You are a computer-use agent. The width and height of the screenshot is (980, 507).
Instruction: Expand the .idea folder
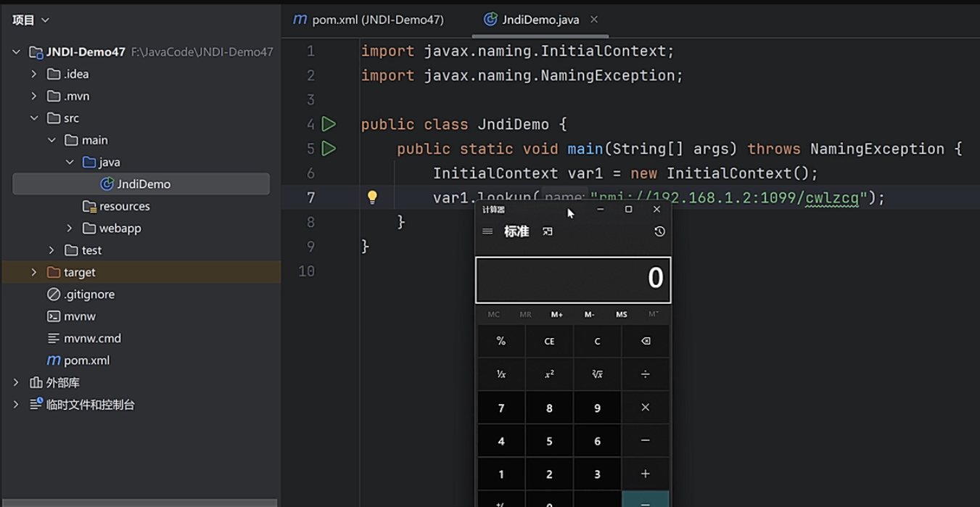33,74
